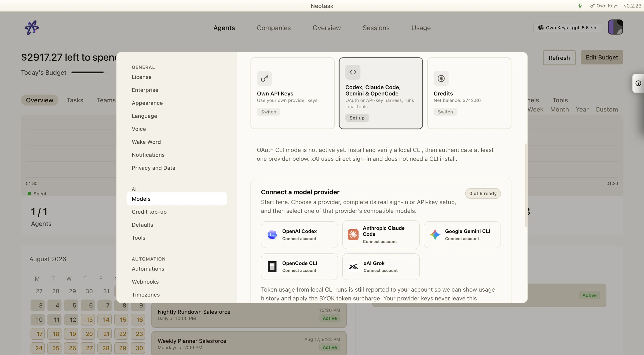
Task: Switch to Credits mode
Action: [445, 112]
